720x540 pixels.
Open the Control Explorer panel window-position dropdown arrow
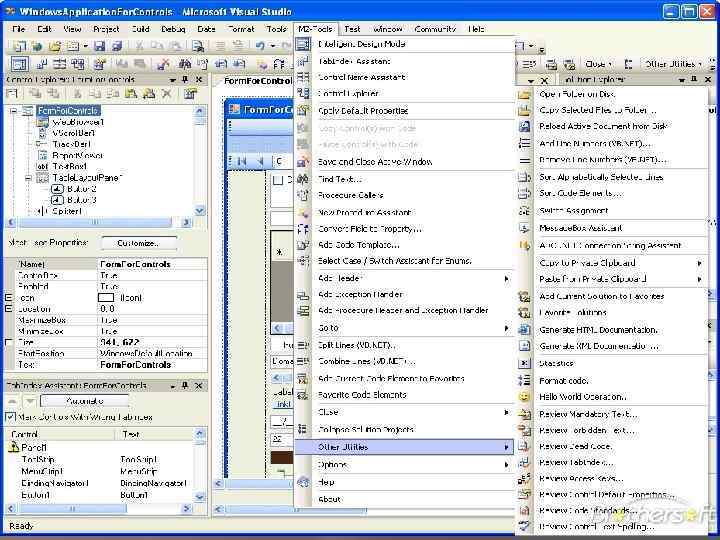pos(173,80)
